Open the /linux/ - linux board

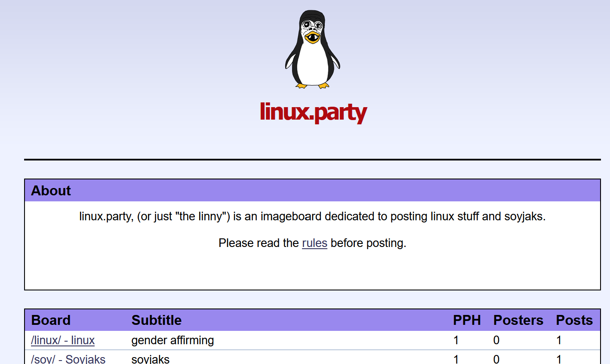[x=63, y=340]
